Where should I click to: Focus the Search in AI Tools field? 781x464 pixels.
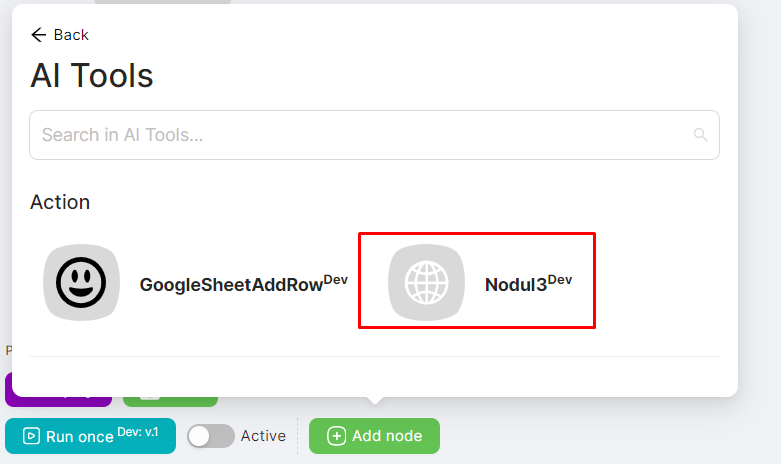click(x=360, y=135)
